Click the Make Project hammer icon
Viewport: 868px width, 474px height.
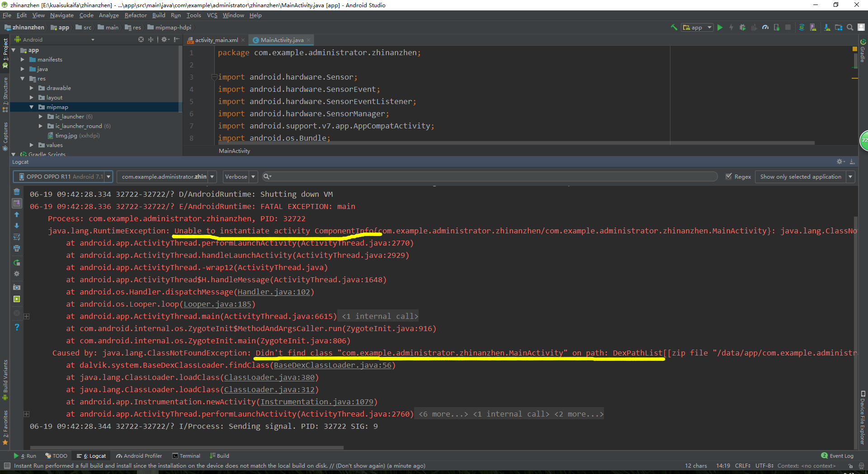674,28
